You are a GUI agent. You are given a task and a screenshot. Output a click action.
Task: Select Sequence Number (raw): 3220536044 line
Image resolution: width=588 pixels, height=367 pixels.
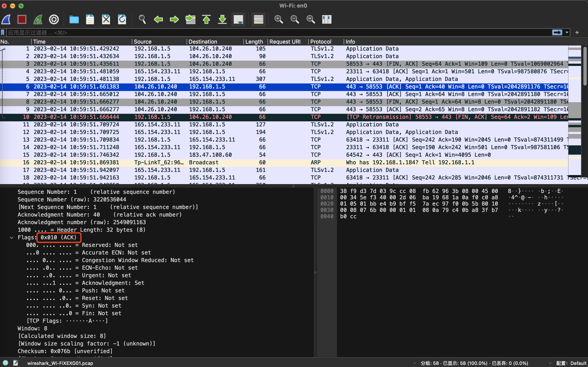click(x=72, y=200)
